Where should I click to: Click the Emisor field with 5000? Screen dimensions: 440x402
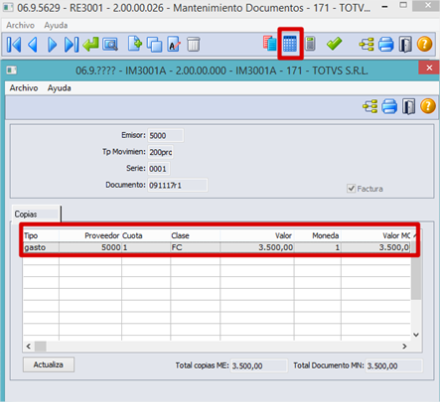tap(165, 135)
